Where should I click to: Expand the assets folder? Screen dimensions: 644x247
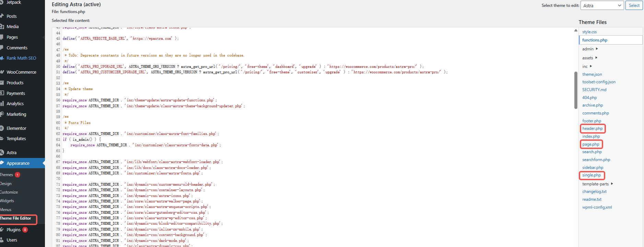[589, 58]
